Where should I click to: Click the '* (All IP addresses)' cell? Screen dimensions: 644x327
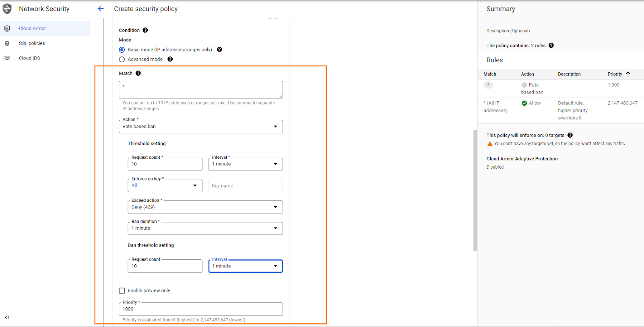pos(495,107)
